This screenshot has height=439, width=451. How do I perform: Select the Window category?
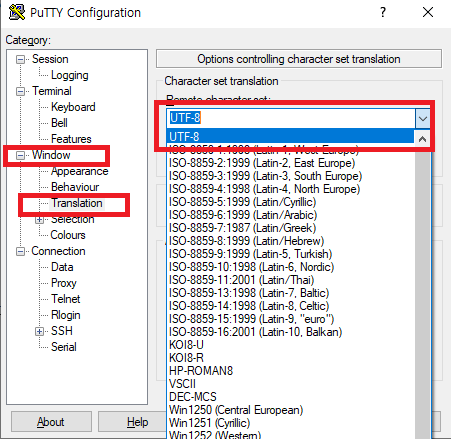(51, 155)
